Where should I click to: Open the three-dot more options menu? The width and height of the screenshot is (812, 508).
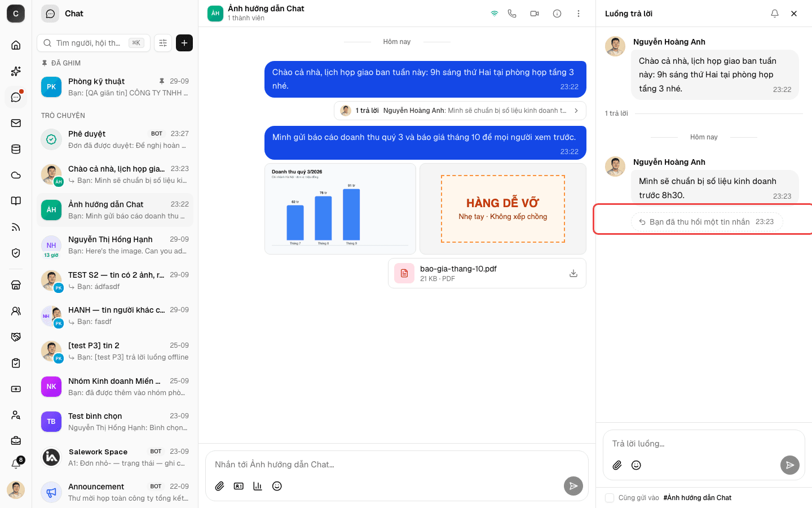pos(579,14)
